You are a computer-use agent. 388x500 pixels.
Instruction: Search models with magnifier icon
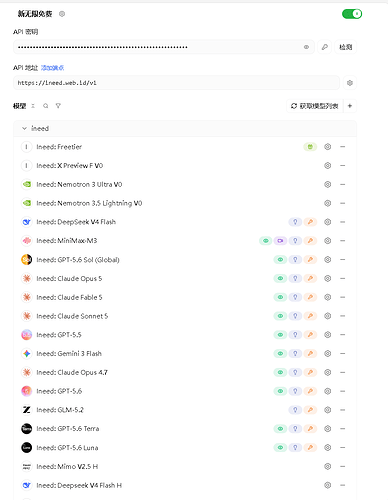(x=46, y=106)
